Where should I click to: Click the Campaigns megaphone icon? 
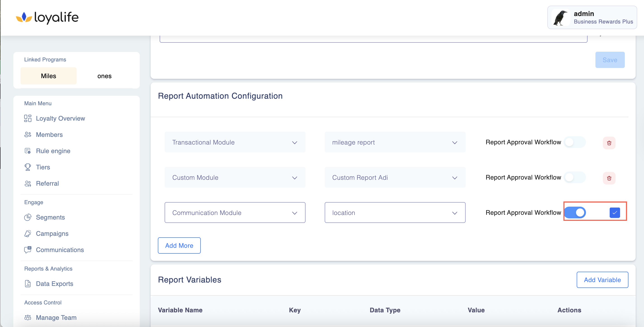[x=28, y=234]
